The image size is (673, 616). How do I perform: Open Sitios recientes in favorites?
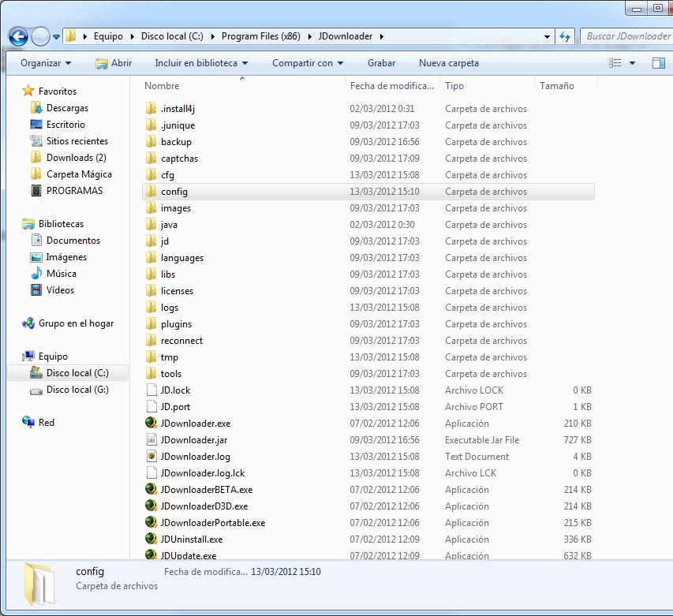[77, 141]
